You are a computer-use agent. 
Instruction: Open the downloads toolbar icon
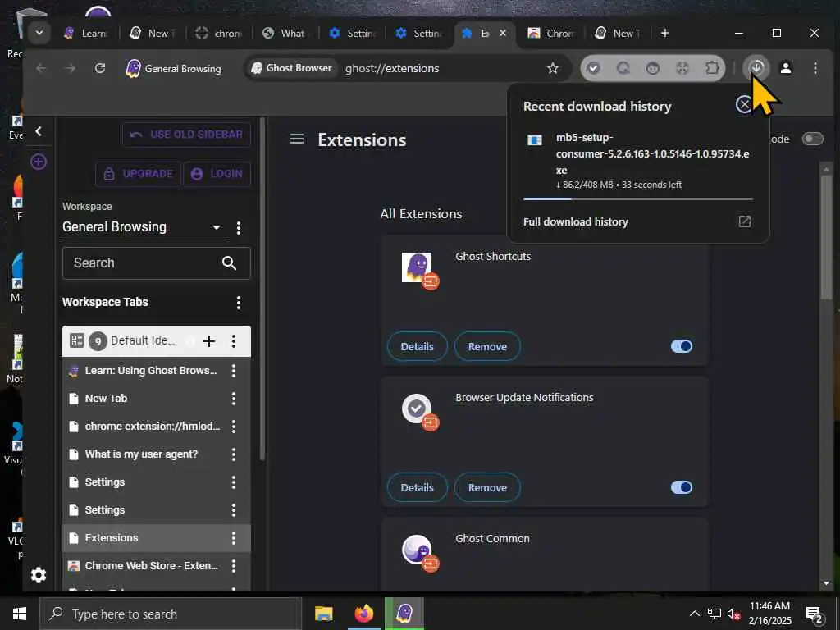point(756,68)
